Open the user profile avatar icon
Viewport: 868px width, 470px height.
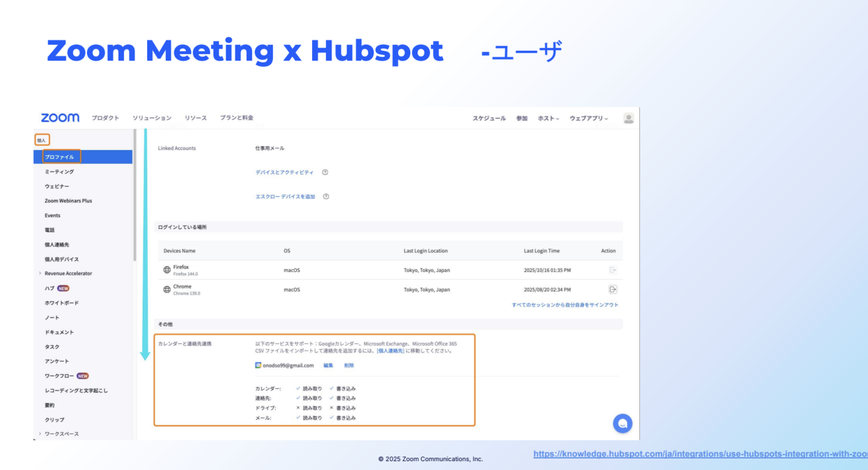pyautogui.click(x=628, y=118)
